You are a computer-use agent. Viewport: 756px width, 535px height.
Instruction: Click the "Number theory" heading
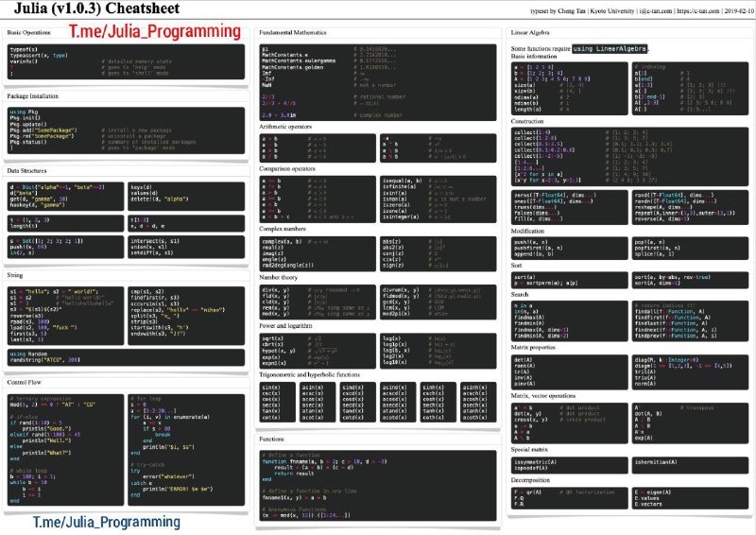pos(278,277)
